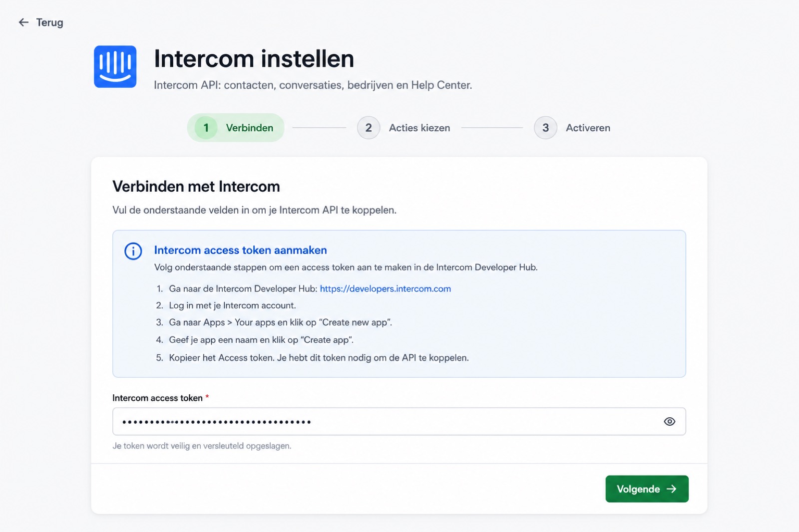
Task: Click "Kopieer het Access token" instruction
Action: tap(319, 358)
